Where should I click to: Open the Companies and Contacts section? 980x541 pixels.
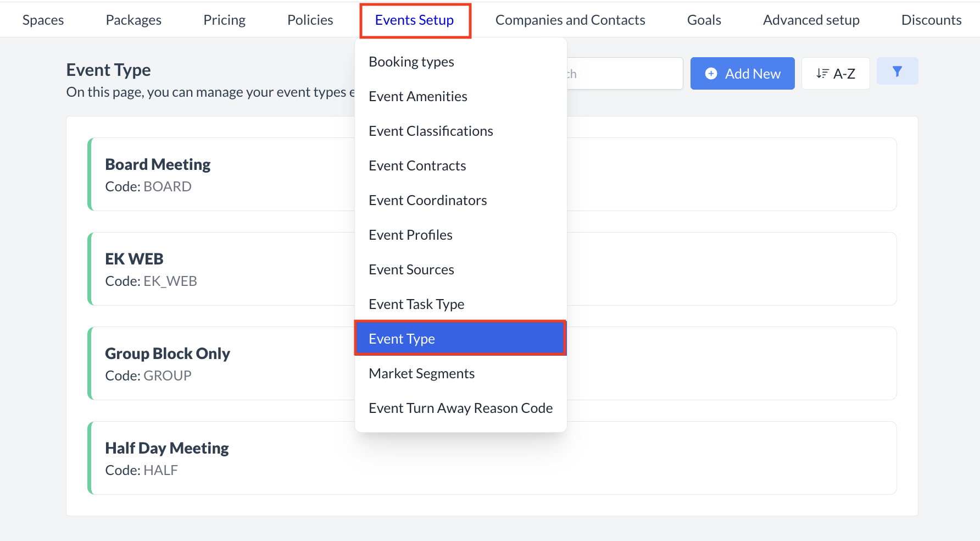click(x=570, y=19)
